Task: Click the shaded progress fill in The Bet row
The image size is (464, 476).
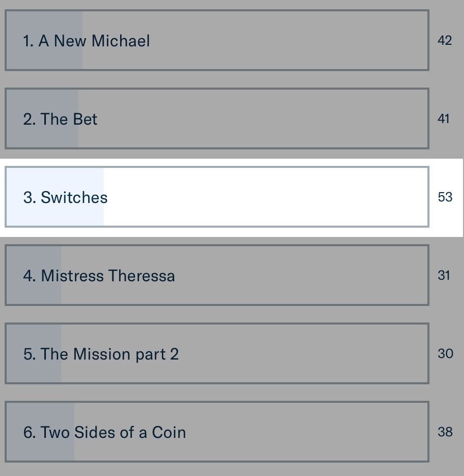Action: point(42,137)
